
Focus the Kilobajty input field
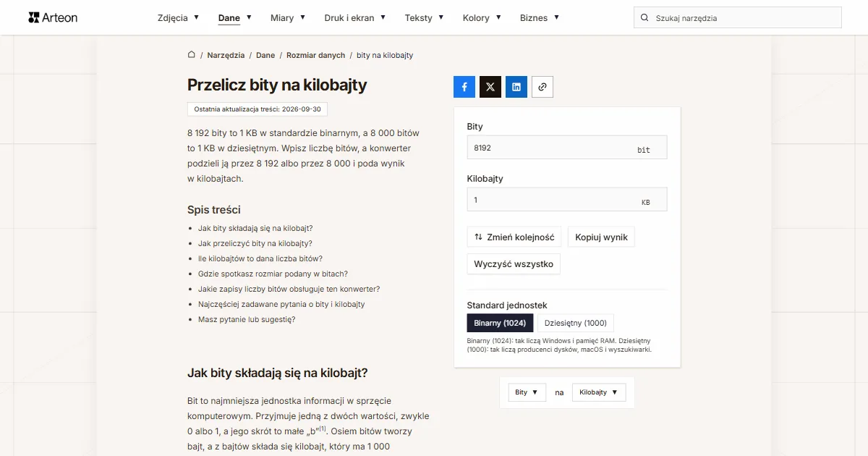[567, 200]
